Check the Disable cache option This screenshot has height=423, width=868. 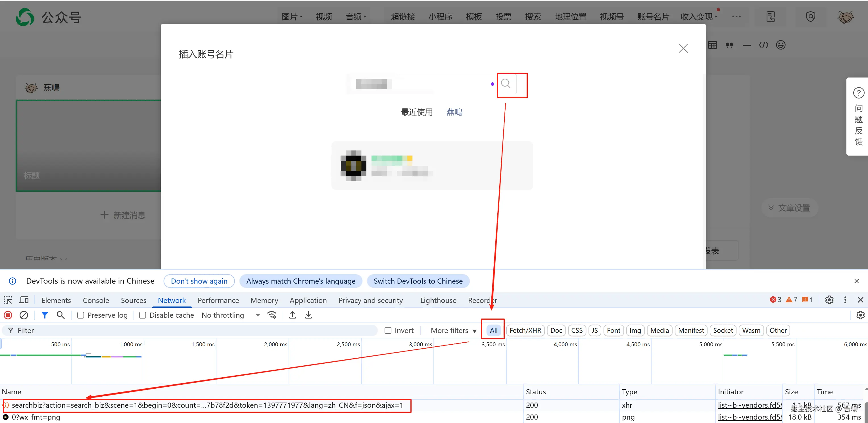tap(143, 315)
